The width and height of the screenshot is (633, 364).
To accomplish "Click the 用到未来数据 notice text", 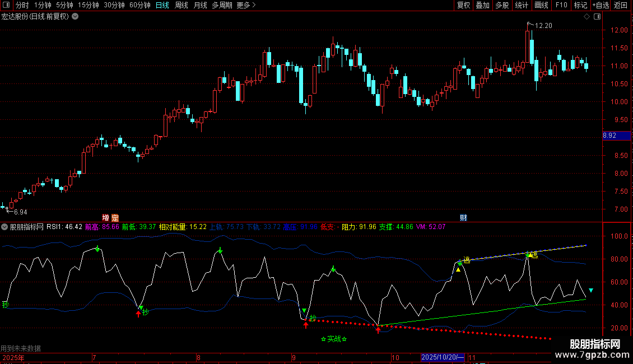I will click(x=21, y=348).
